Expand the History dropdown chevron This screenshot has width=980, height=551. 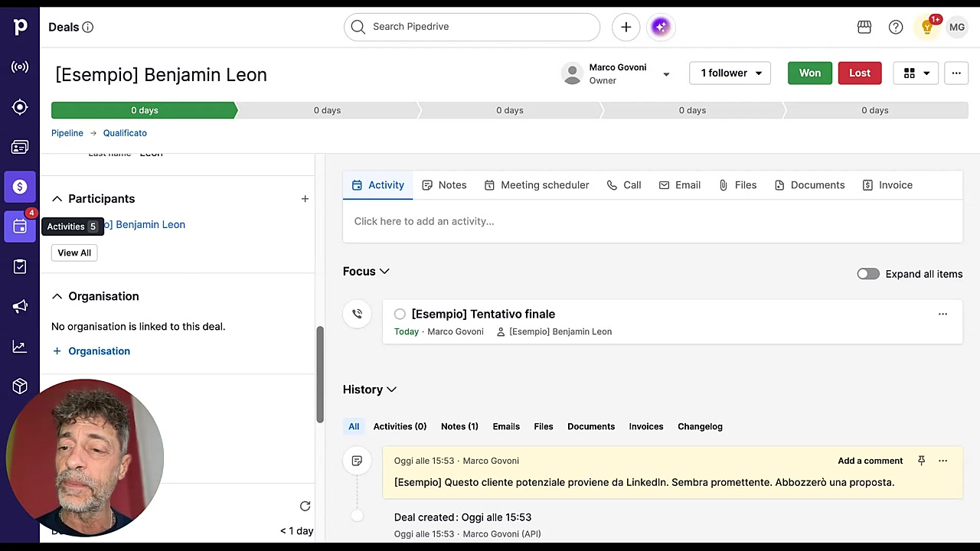(391, 390)
